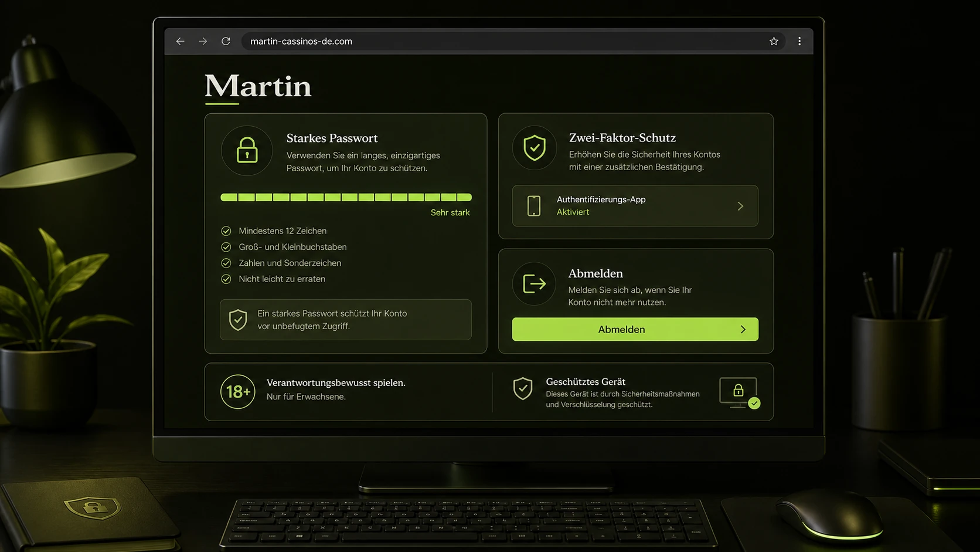The width and height of the screenshot is (980, 552).
Task: Select the Authentifizierungs-App label
Action: click(601, 199)
